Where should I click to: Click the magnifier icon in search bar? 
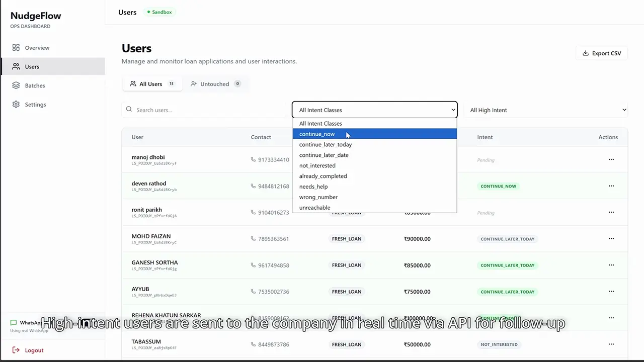pyautogui.click(x=129, y=110)
